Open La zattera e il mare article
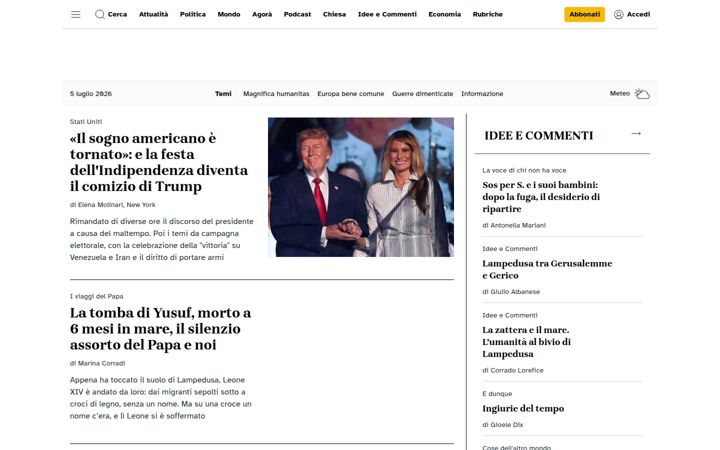This screenshot has width=720, height=450. [x=526, y=342]
